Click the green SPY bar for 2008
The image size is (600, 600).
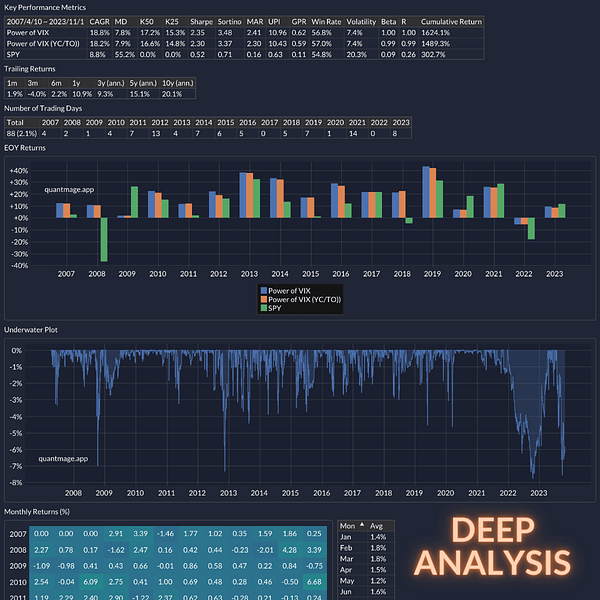[x=104, y=240]
